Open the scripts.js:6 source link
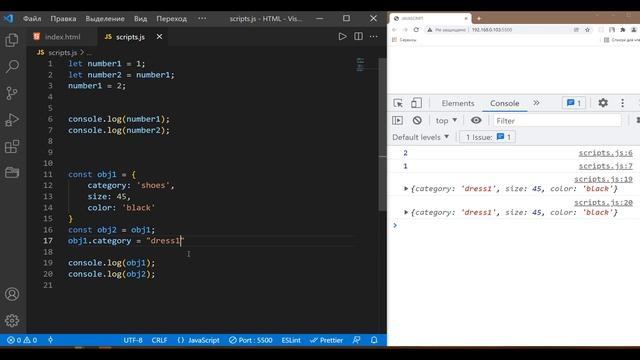 click(x=605, y=153)
